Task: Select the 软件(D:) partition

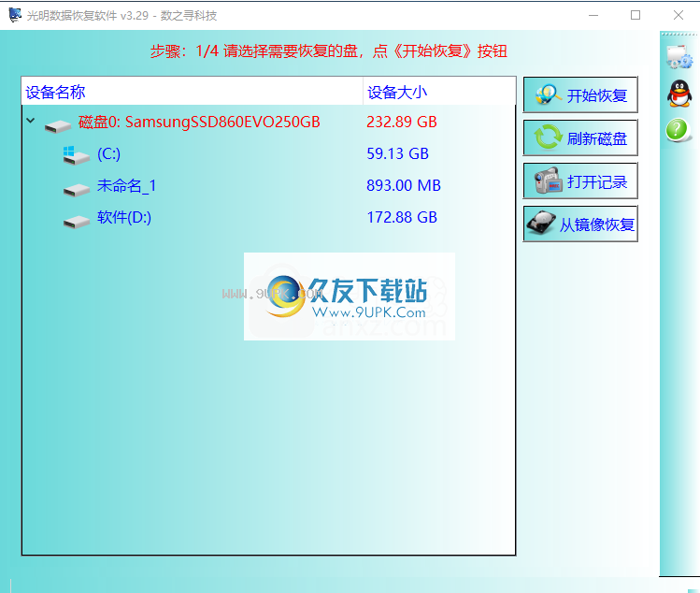Action: tap(268, 217)
